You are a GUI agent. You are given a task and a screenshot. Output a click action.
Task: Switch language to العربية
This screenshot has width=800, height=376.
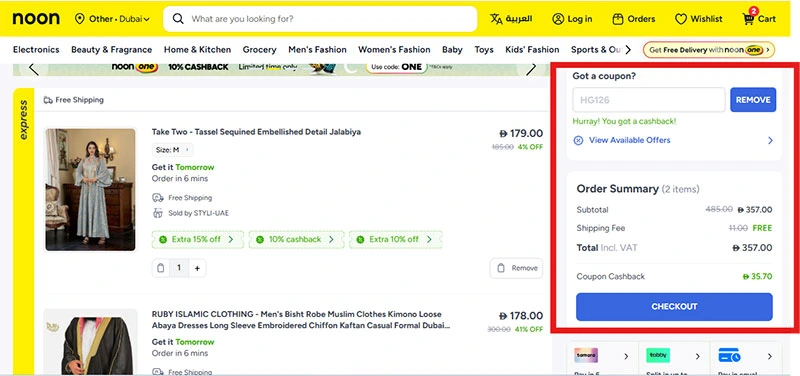[511, 19]
